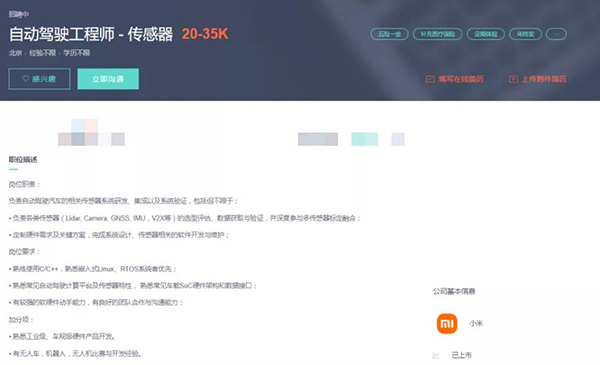Select the 补充医疗保险 benefit tag
600x365 pixels.
(x=438, y=34)
